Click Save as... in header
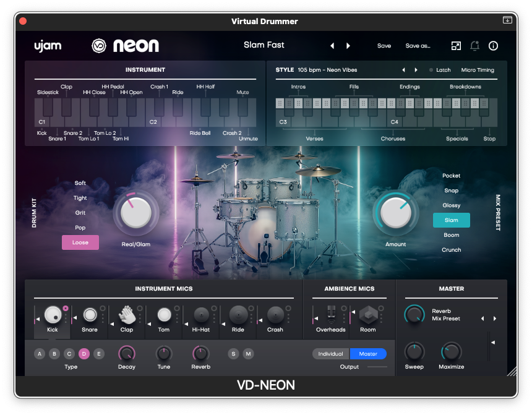Screen dimensions: 532x415 pos(418,46)
